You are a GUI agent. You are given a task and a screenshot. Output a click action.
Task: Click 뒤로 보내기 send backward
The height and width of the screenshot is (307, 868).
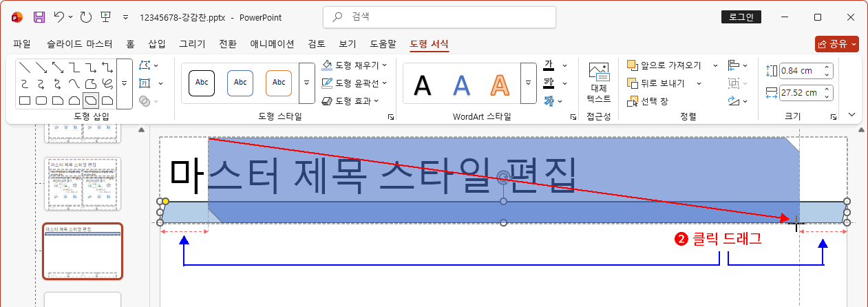(656, 83)
